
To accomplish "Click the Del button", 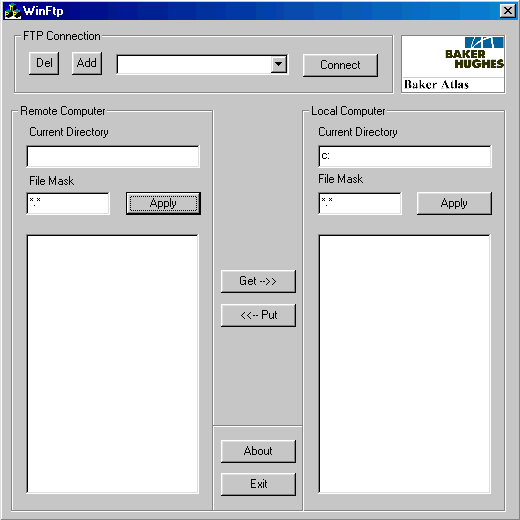I will pos(44,63).
